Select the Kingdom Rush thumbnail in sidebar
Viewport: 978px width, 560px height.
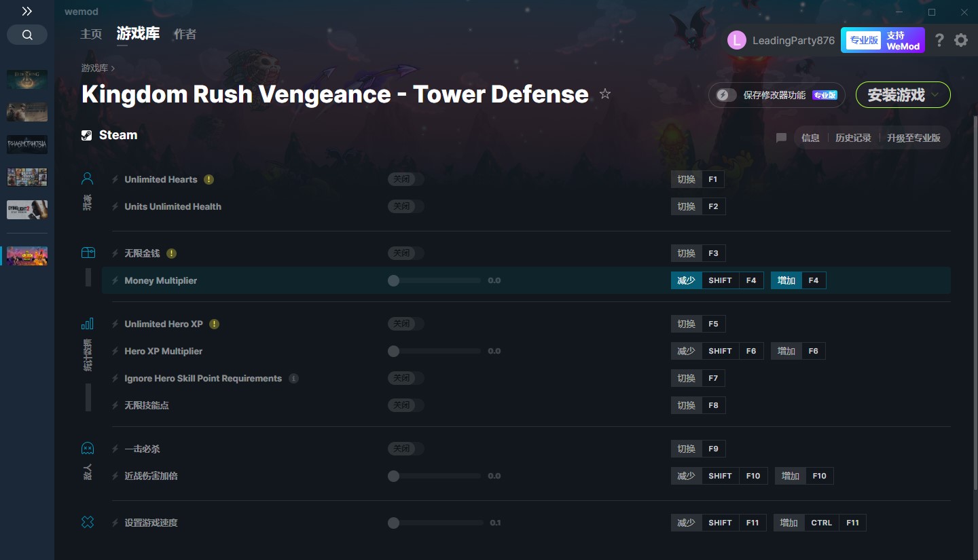(27, 256)
